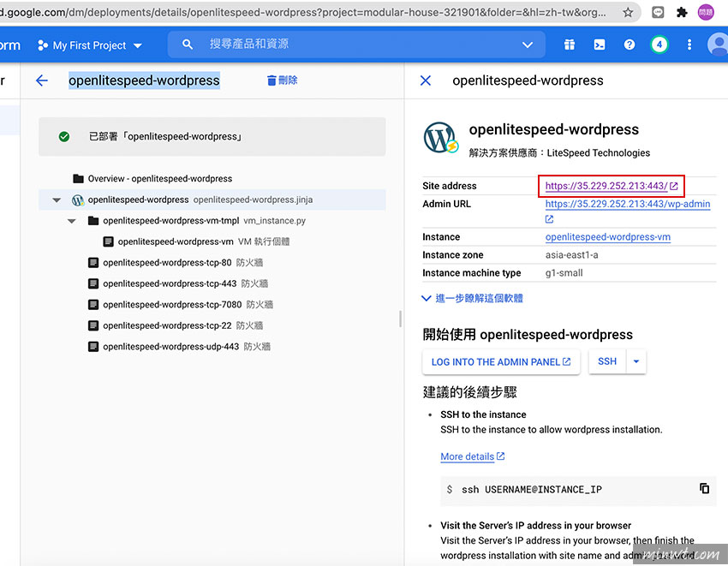The height and width of the screenshot is (566, 728).
Task: Expand the search bar dropdown chevron
Action: (528, 45)
